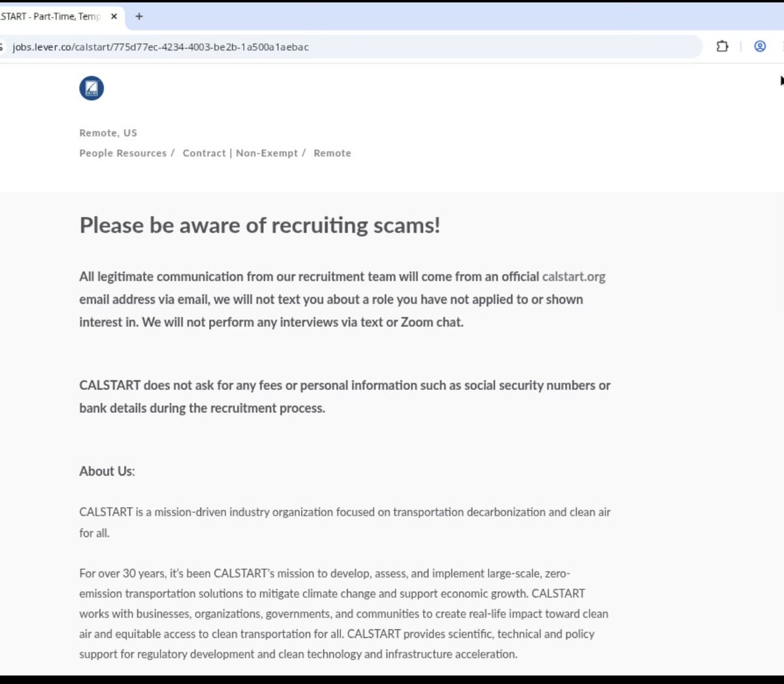Click 'Please be aware of recruiting scams!' heading

click(260, 225)
